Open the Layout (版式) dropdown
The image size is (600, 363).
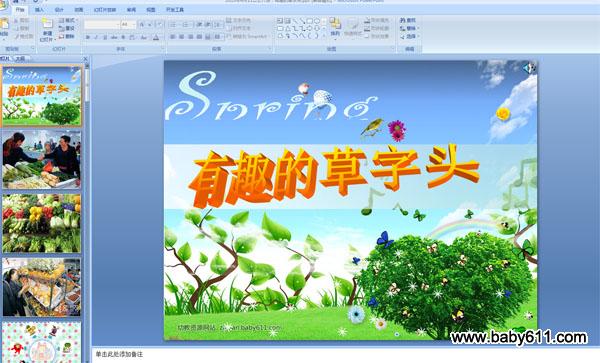(68, 20)
